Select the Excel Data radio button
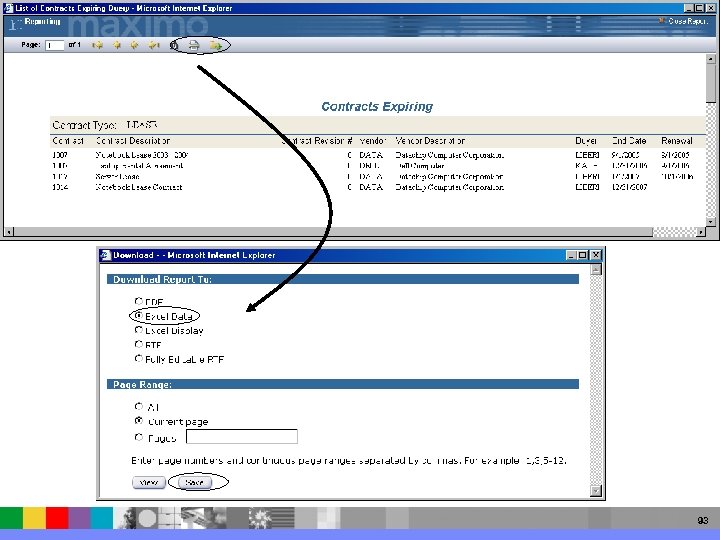Viewport: 720px width, 540px height. [138, 315]
